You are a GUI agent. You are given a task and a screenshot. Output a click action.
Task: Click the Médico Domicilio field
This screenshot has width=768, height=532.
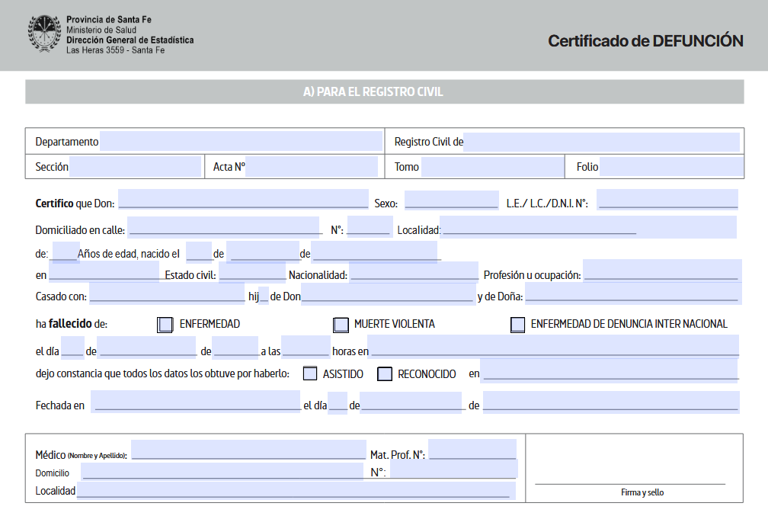pyautogui.click(x=222, y=471)
